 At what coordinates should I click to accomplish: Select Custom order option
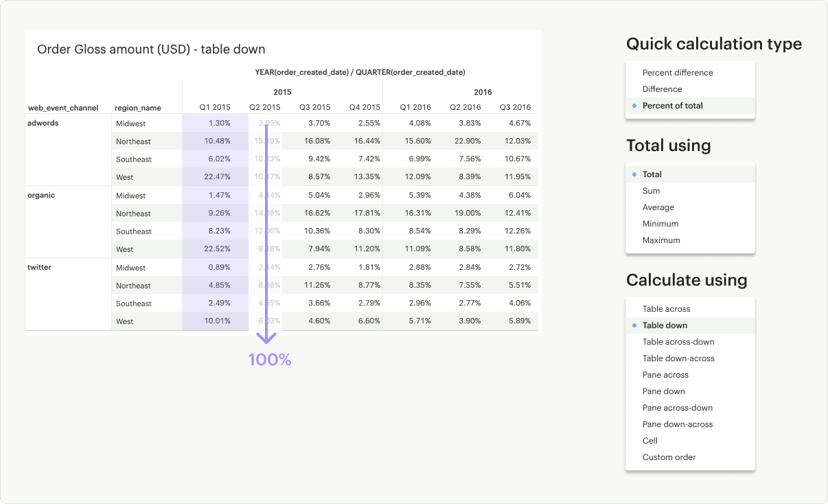(x=669, y=457)
